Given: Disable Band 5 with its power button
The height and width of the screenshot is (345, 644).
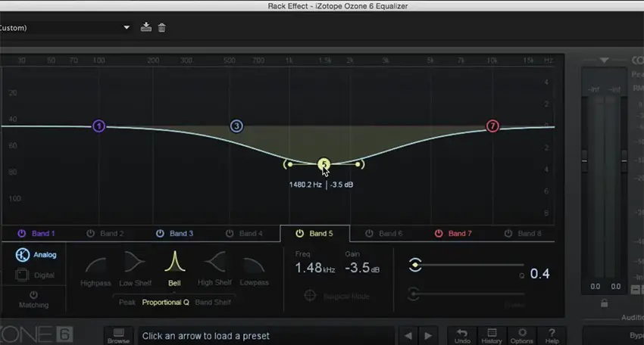Looking at the screenshot, I should 299,234.
